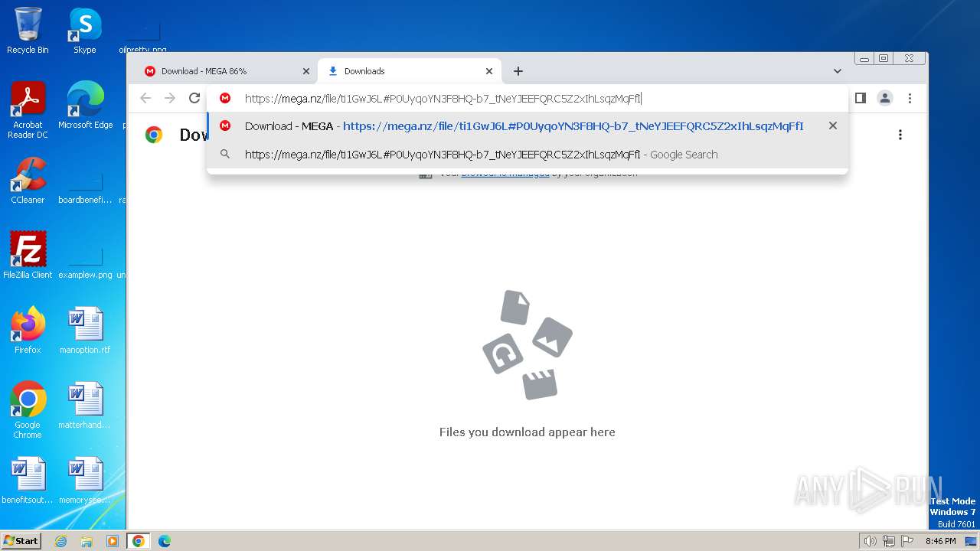Click the Chrome forward arrow
The image size is (980, 551).
[170, 98]
